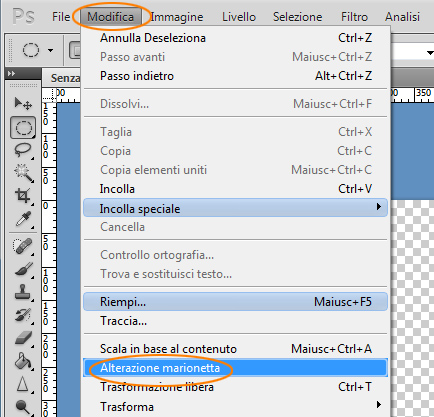The height and width of the screenshot is (417, 434).
Task: Select the Move tool
Action: coord(23,104)
